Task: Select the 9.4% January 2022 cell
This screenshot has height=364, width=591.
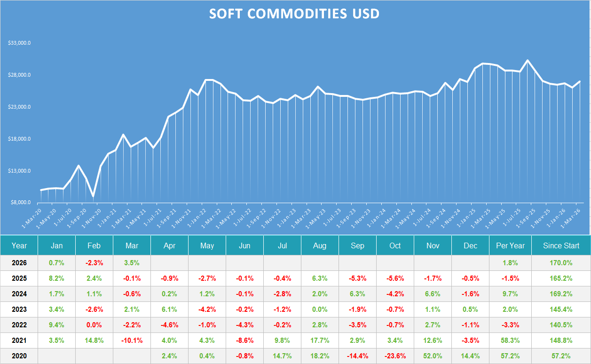Action: [x=57, y=325]
